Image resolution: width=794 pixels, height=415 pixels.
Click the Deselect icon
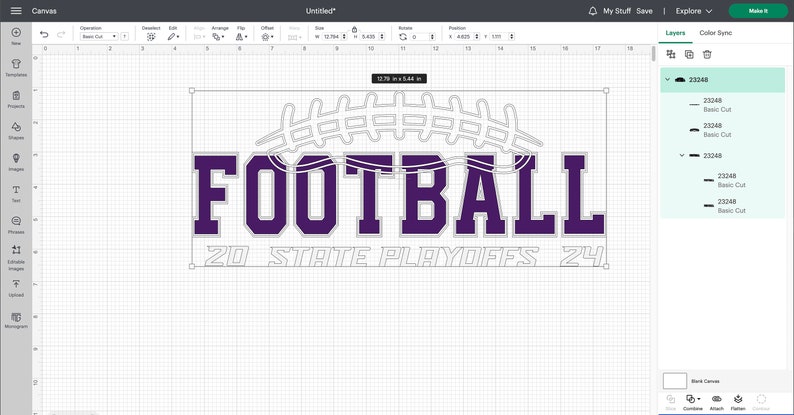pos(151,36)
